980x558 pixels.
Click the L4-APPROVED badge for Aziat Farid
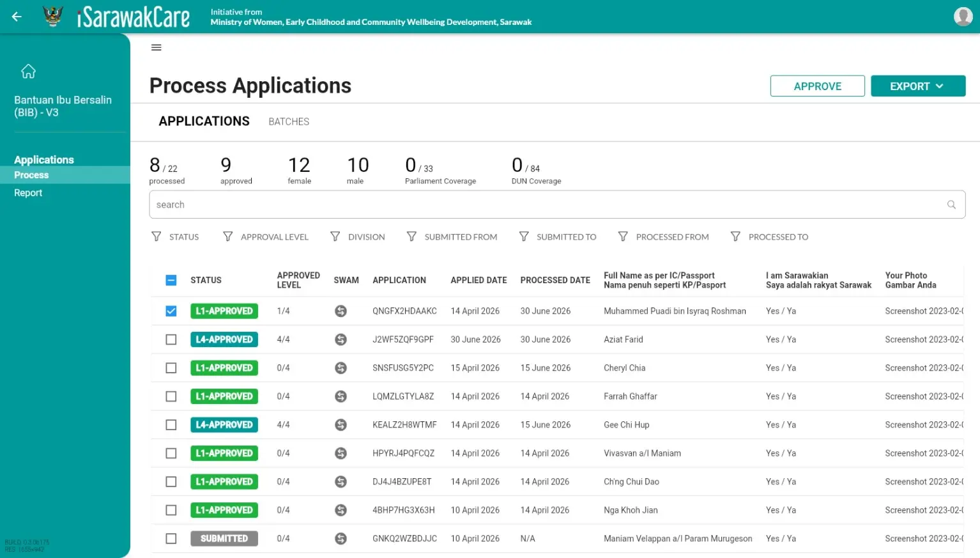click(x=224, y=339)
